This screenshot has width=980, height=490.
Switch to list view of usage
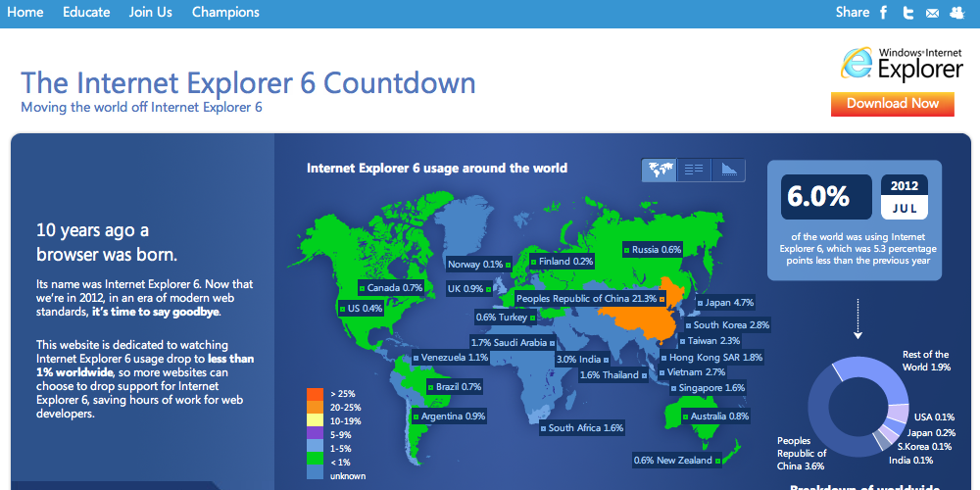pyautogui.click(x=694, y=170)
